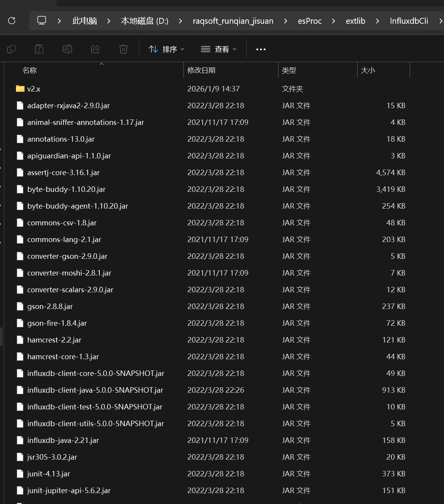Expand chevron after extlib in breadcrumb
The width and height of the screenshot is (444, 504).
[x=377, y=21]
